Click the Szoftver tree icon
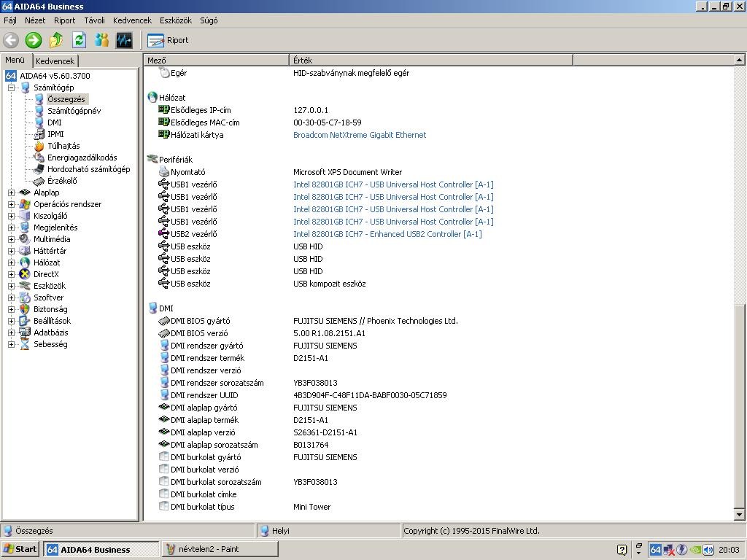 (25, 297)
